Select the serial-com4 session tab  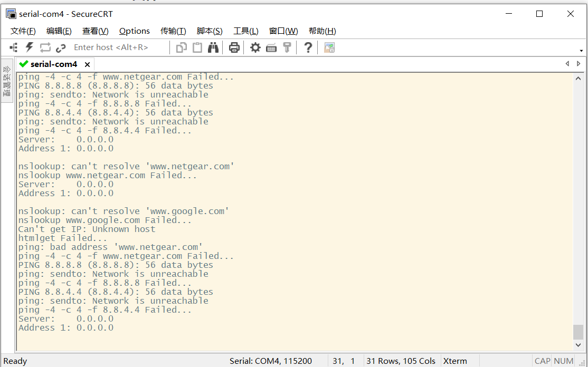coord(53,64)
